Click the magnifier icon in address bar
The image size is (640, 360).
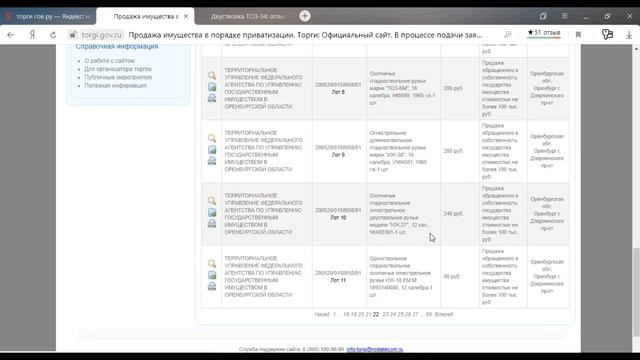click(x=507, y=35)
